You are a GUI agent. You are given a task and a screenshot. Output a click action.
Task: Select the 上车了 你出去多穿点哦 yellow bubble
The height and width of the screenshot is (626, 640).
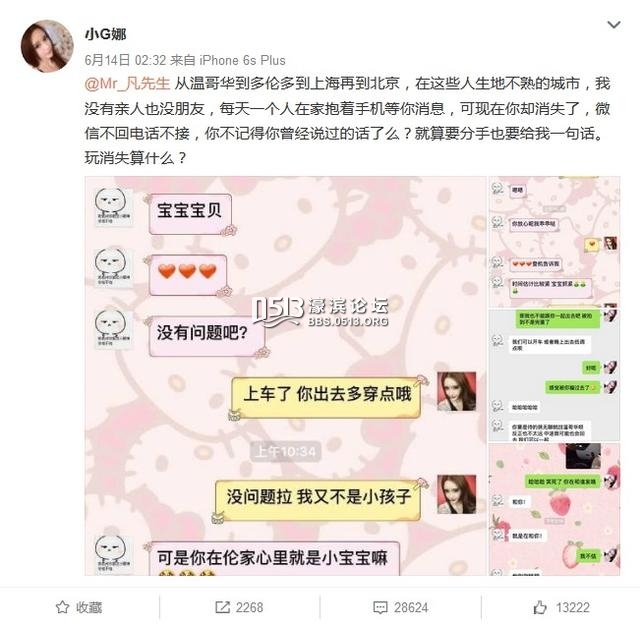click(327, 397)
